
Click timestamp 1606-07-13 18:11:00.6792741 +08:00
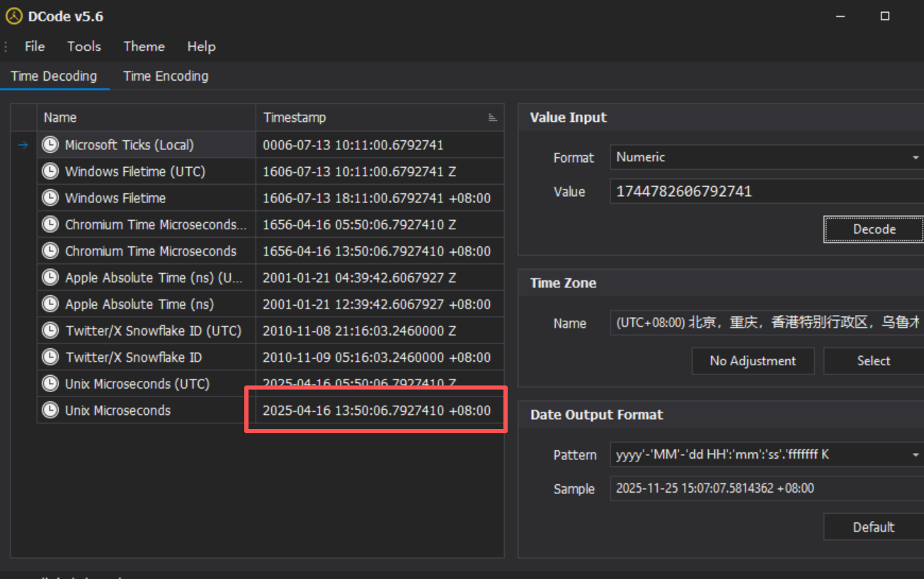tap(377, 199)
